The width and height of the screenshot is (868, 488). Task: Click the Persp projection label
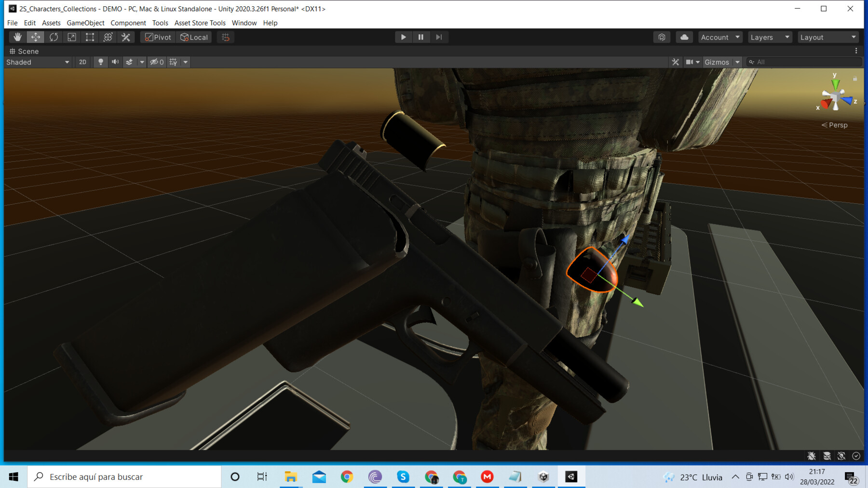tap(838, 125)
